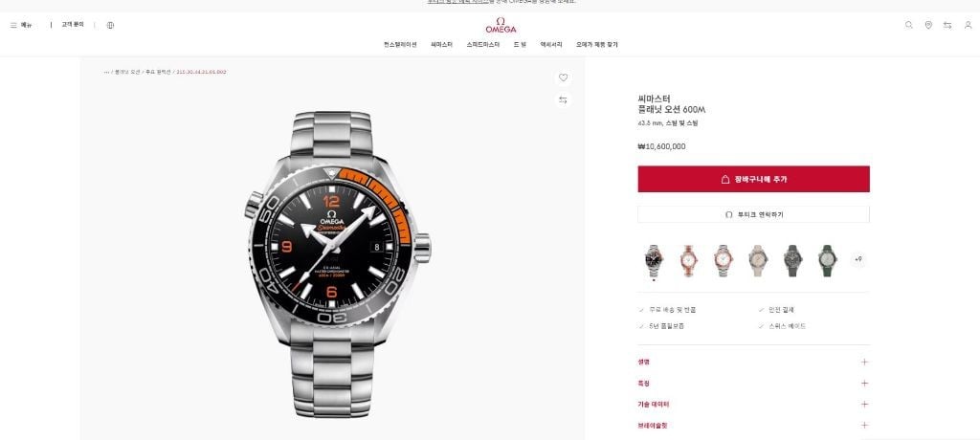Add watch to wishlist with heart icon

click(x=563, y=77)
